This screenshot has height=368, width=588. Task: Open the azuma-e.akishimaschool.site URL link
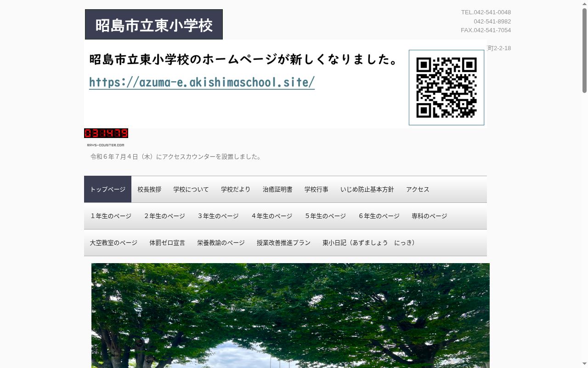tap(202, 82)
